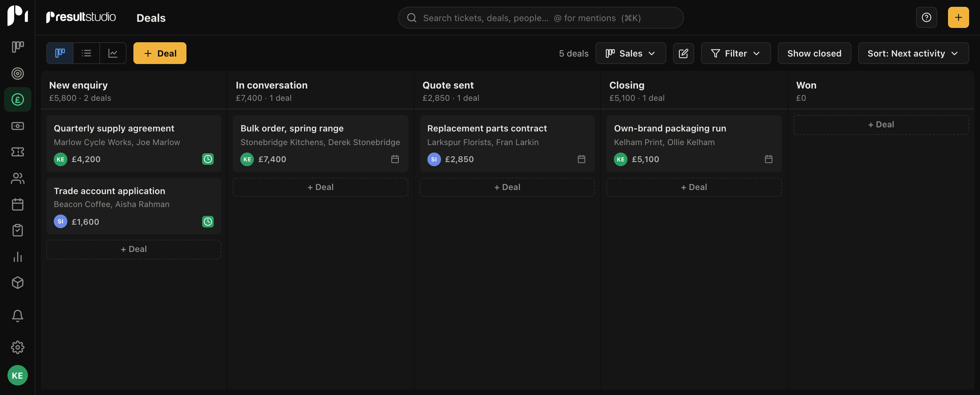Open the Quarterly supply agreement deal card
This screenshot has width=980, height=395.
tap(133, 143)
